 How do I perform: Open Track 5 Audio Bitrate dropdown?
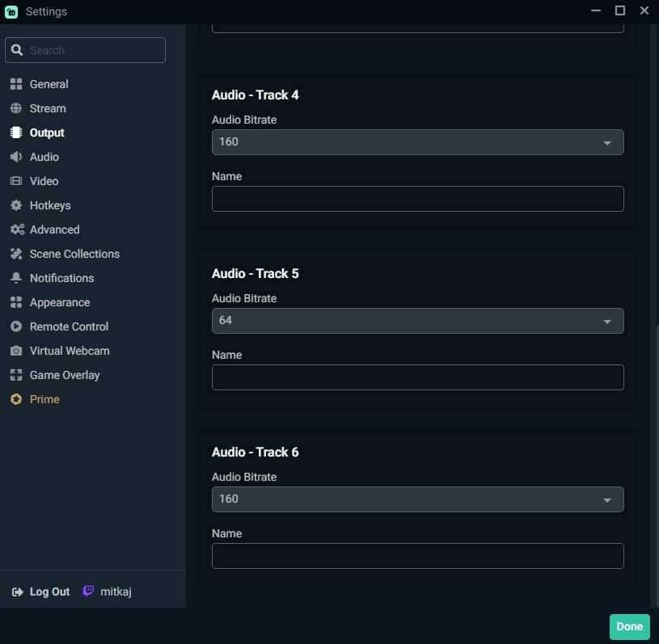point(417,321)
